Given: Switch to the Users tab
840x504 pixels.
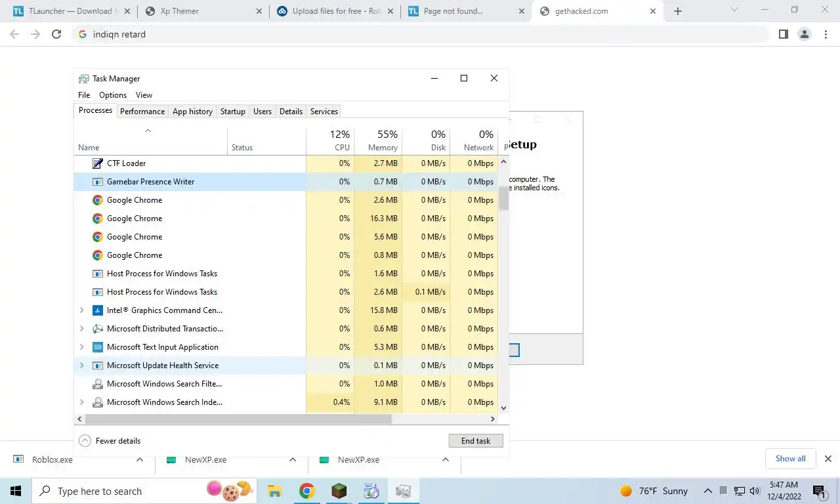Looking at the screenshot, I should click(262, 112).
